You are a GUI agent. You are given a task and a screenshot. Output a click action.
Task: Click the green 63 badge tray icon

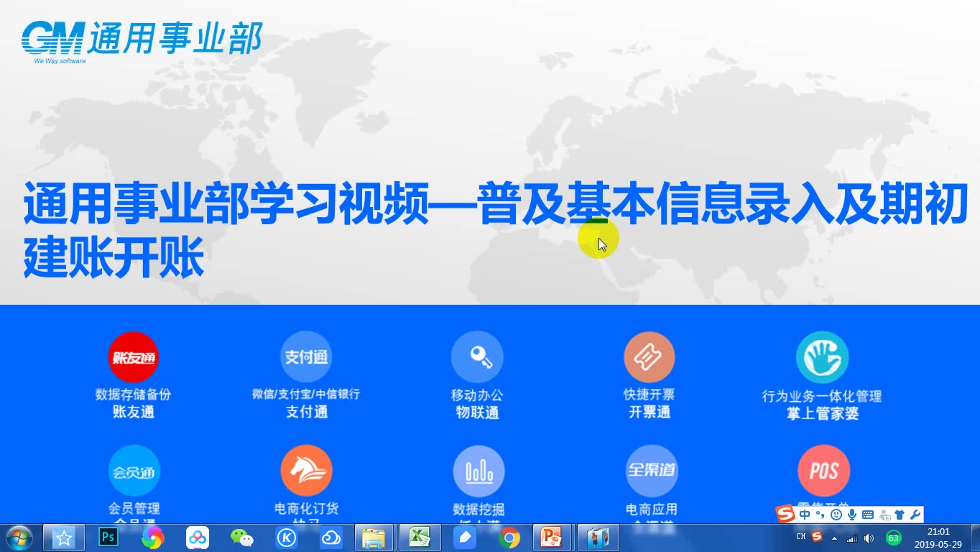click(894, 538)
